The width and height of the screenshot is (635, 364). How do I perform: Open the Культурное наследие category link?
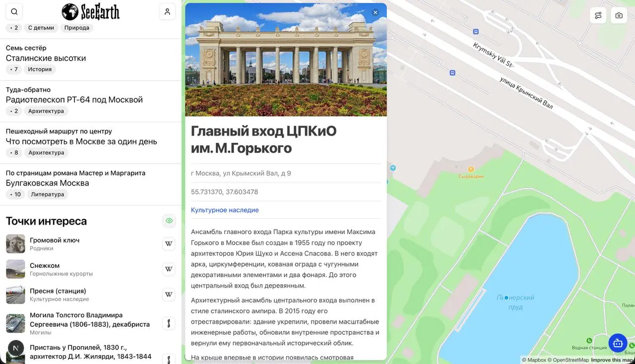(x=225, y=210)
